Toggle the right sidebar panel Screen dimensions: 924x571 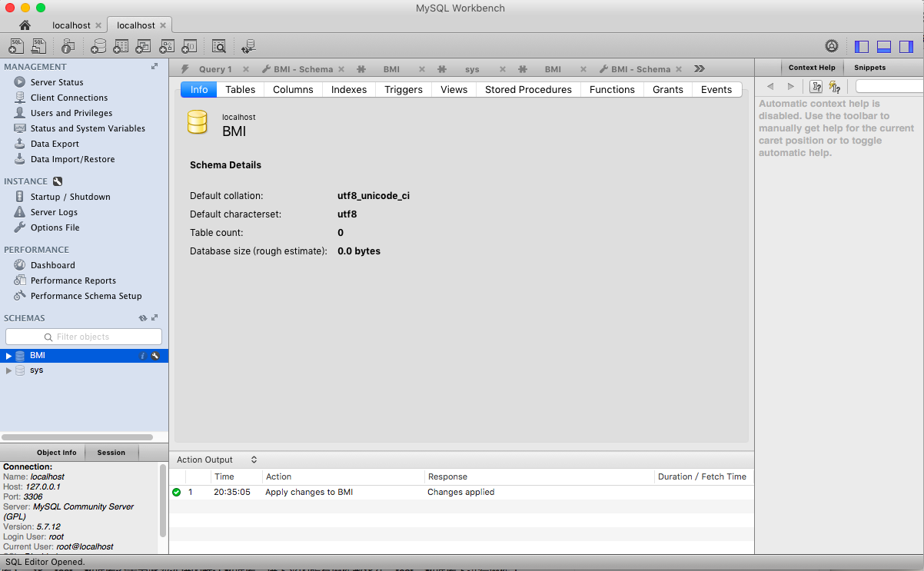tap(906, 46)
